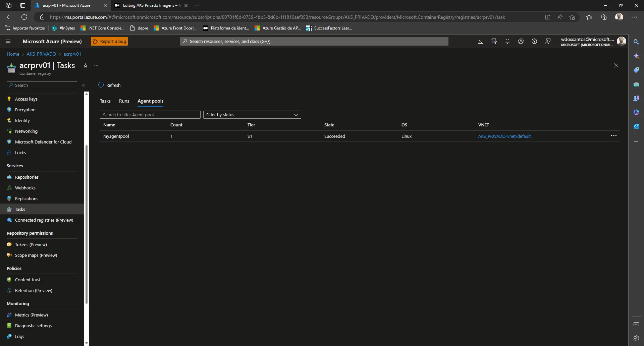Open browser favorites star icon
Screen dimensions: 644x346
click(589, 17)
